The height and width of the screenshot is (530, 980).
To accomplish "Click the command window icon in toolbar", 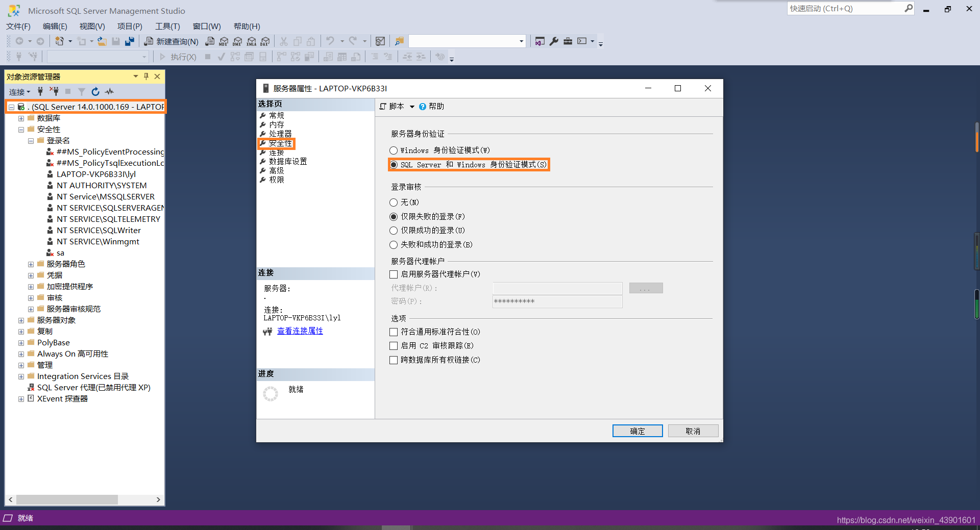I will click(582, 41).
